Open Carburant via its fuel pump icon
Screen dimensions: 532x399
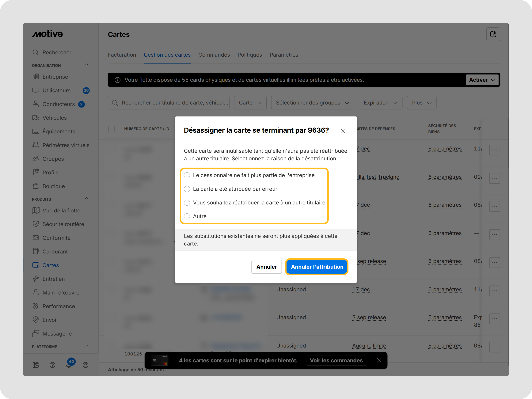click(36, 252)
